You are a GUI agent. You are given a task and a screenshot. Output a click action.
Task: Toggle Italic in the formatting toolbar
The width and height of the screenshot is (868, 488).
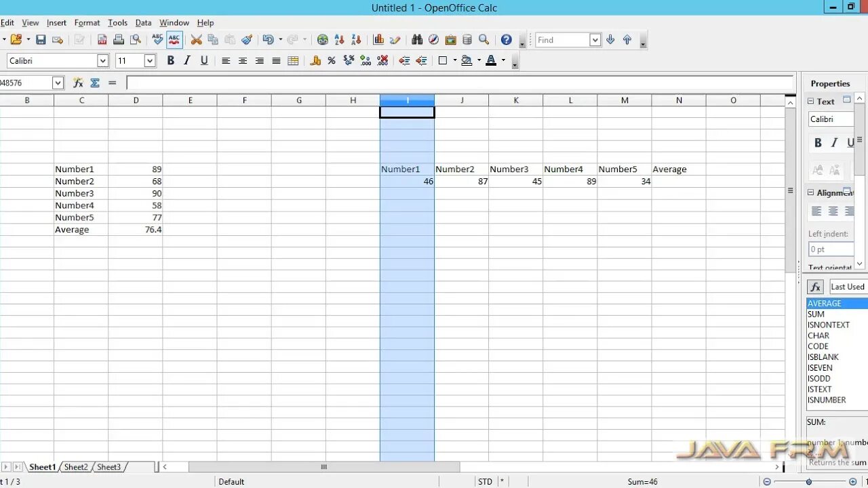187,61
